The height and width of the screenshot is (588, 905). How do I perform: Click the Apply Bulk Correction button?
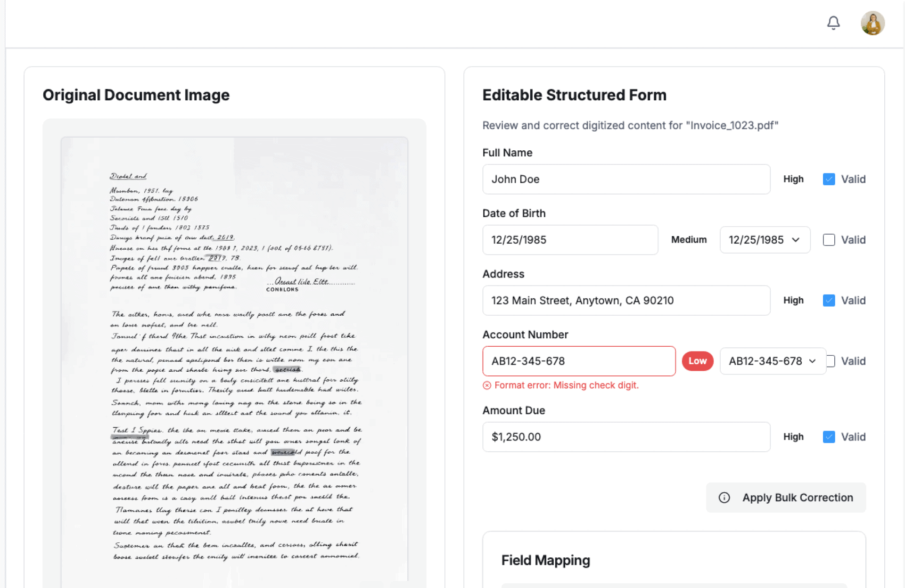click(x=786, y=498)
